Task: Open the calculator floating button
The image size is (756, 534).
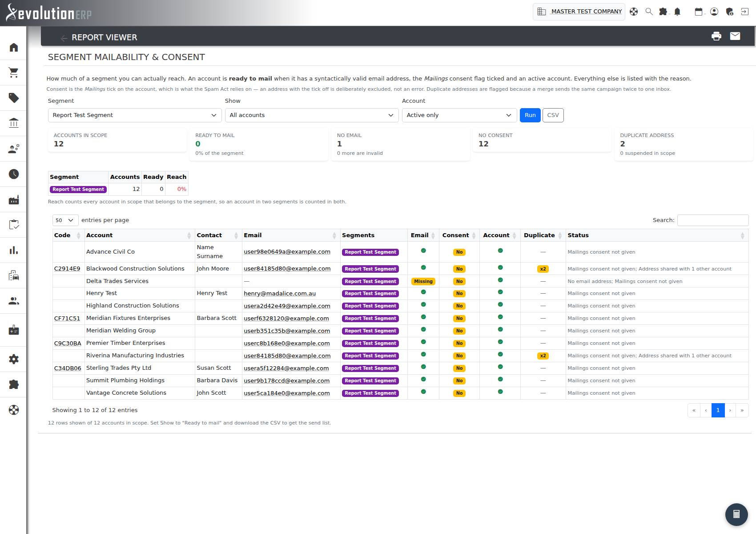Action: [x=736, y=514]
